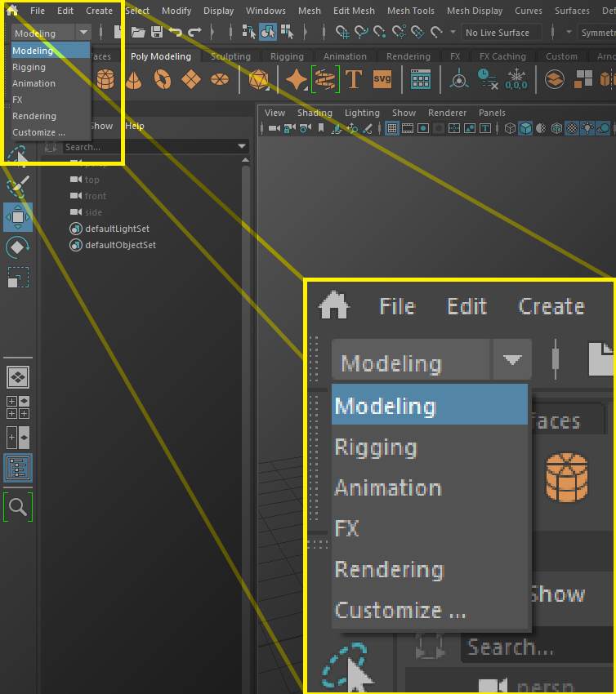Switch to the Sculpting shelf tab
This screenshot has height=694, width=616.
pyautogui.click(x=230, y=56)
